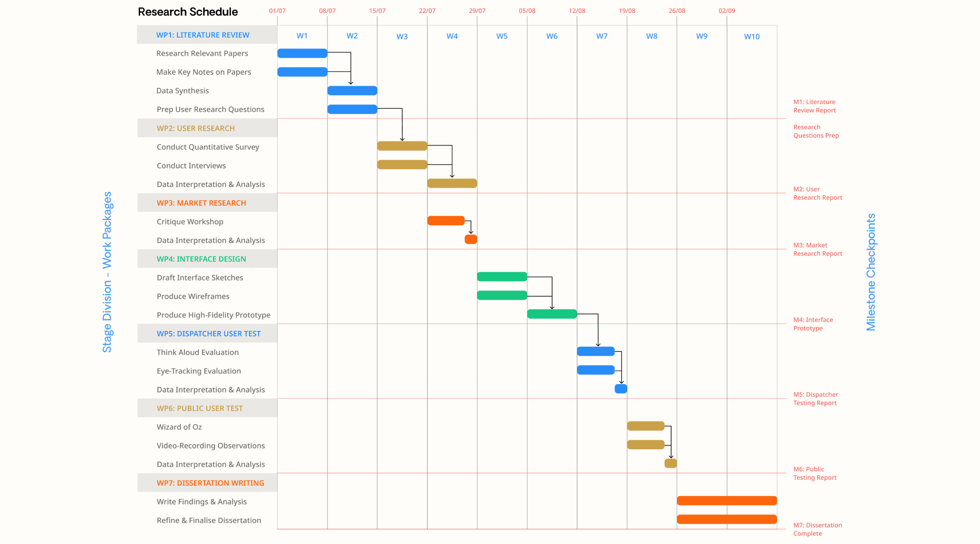980x544 pixels.
Task: Click Conduct Quantitative Survey label
Action: click(208, 147)
